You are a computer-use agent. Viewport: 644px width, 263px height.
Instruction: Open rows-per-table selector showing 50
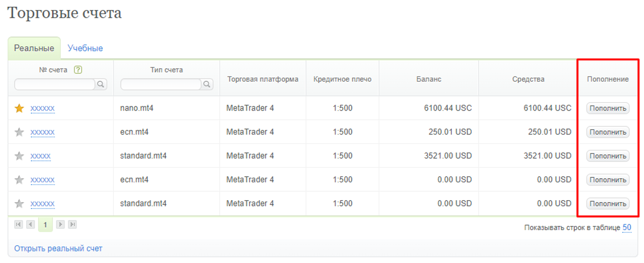point(627,227)
